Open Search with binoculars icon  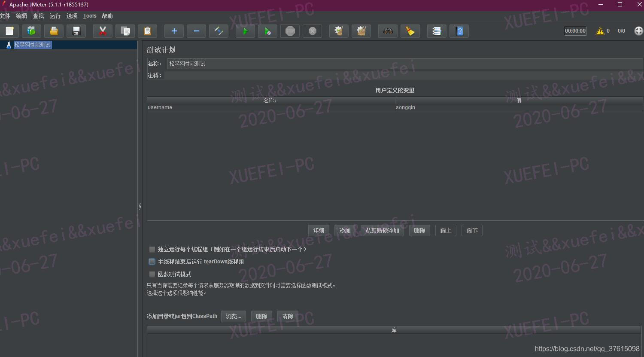[388, 31]
